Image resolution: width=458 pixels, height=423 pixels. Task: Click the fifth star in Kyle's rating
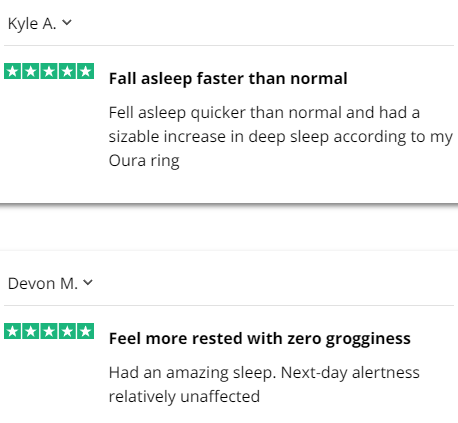tap(86, 71)
